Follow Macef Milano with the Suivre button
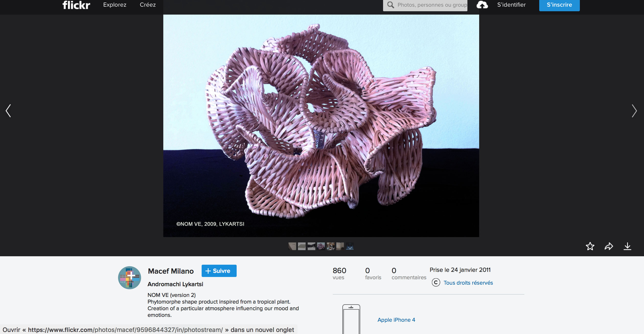The width and height of the screenshot is (644, 334). [x=219, y=271]
